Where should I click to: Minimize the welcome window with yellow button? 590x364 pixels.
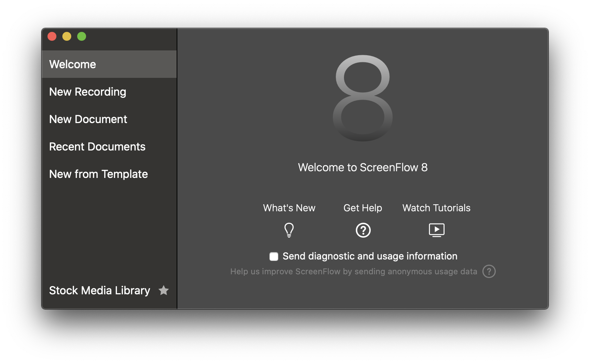pyautogui.click(x=67, y=36)
